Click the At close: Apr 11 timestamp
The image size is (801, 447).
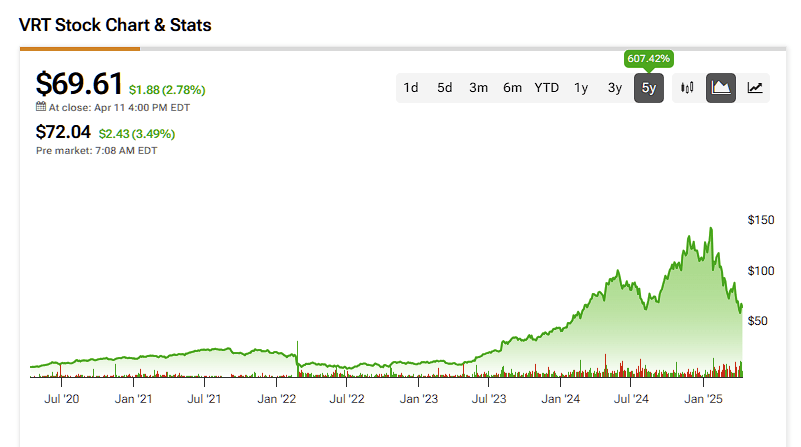[119, 108]
